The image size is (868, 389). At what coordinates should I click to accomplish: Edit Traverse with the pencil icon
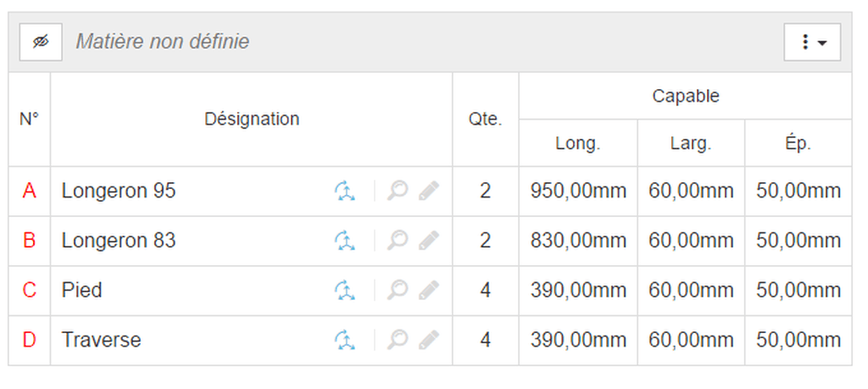pyautogui.click(x=429, y=340)
